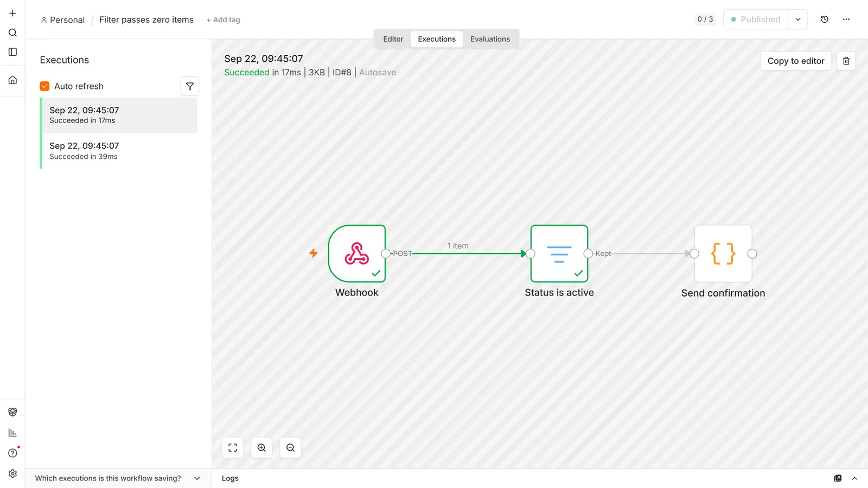Viewport: 868px width, 488px height.
Task: Select the Send confirmation code node
Action: point(723,254)
